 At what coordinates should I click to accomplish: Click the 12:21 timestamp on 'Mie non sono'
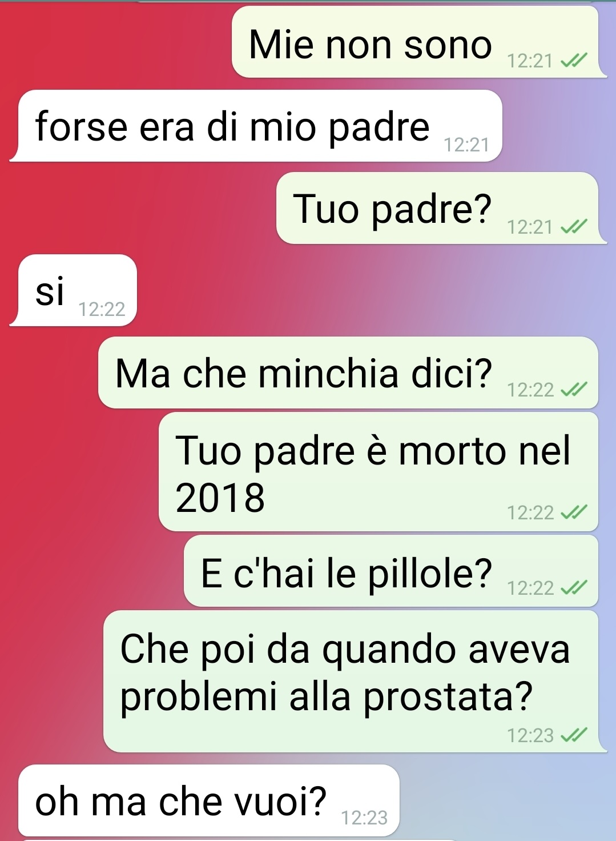coord(530,61)
